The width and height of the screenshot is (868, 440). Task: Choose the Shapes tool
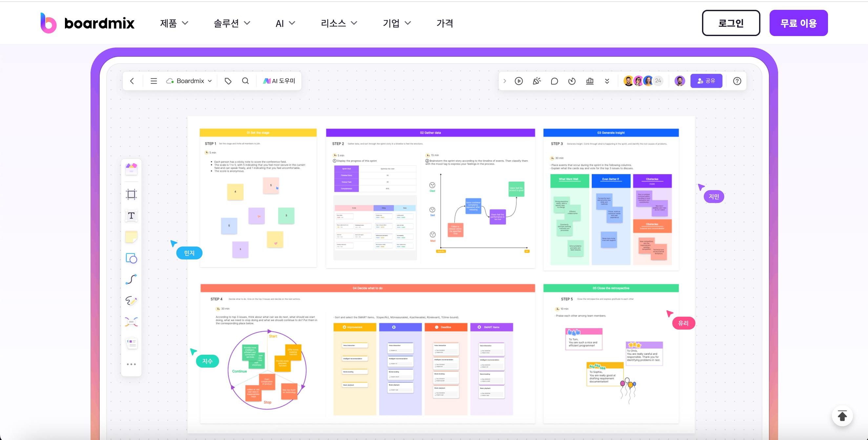tap(131, 258)
